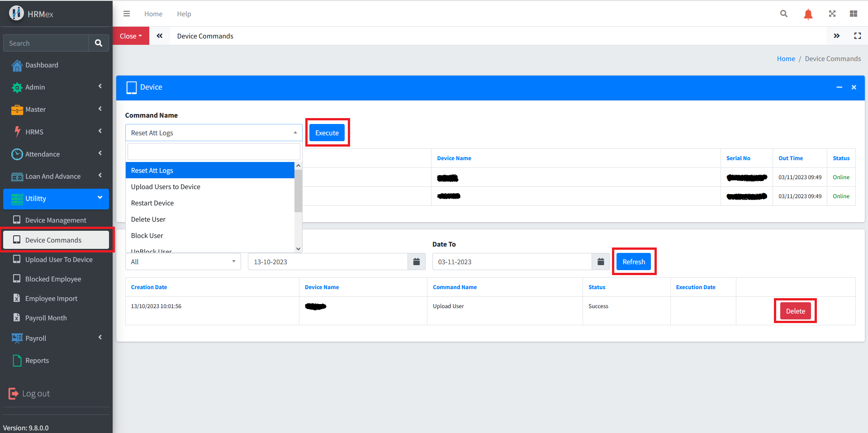Screen dimensions: 868x433
Task: Open the All status filter dropdown
Action: click(183, 262)
